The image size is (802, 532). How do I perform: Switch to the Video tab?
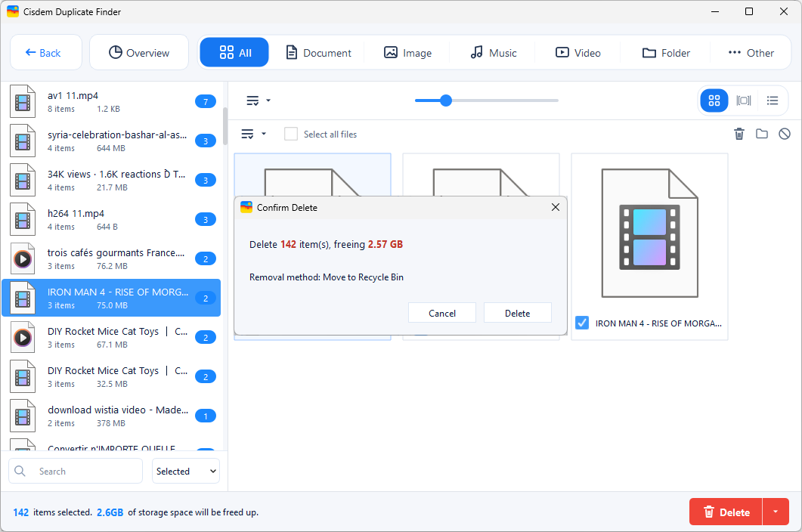tap(578, 53)
